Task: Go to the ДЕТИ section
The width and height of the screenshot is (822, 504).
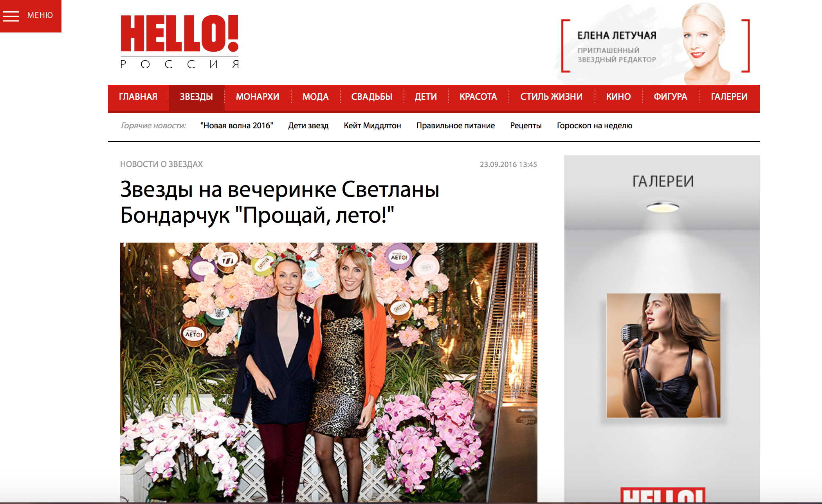Action: tap(426, 97)
